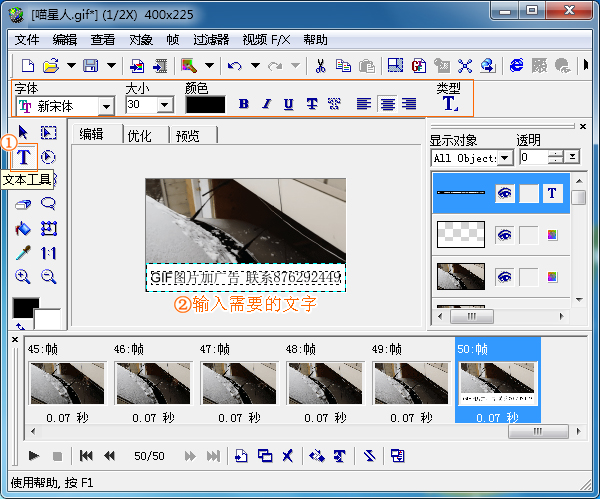The width and height of the screenshot is (600, 499).
Task: Open the 编辑 menu
Action: [65, 39]
